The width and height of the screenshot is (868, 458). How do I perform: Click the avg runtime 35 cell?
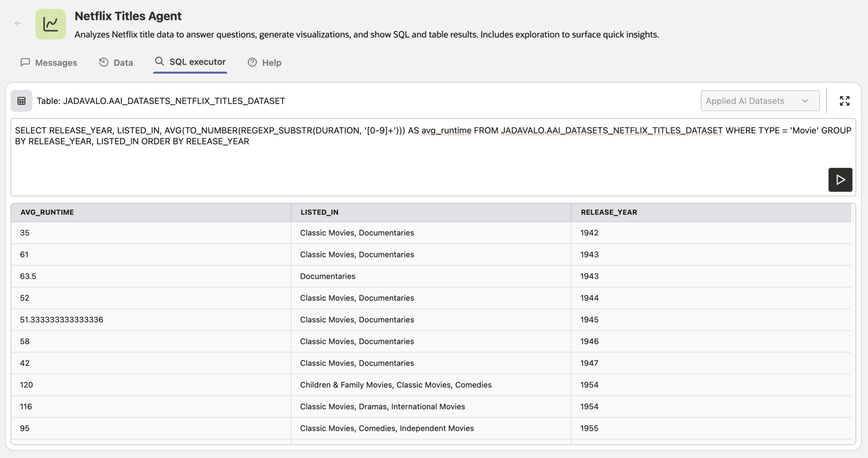click(x=151, y=233)
